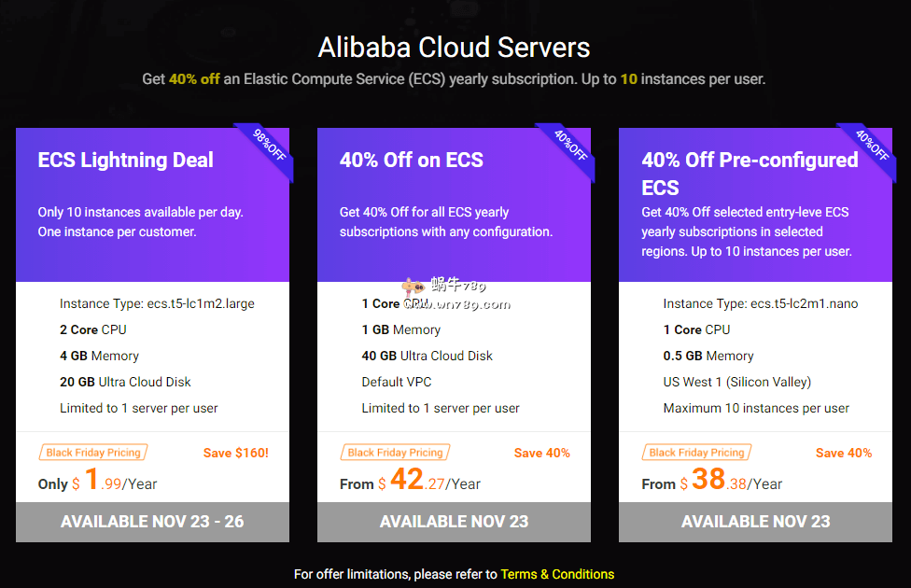
Task: Click Black Friday Pricing tag on Pre-configured ECS
Action: (696, 453)
